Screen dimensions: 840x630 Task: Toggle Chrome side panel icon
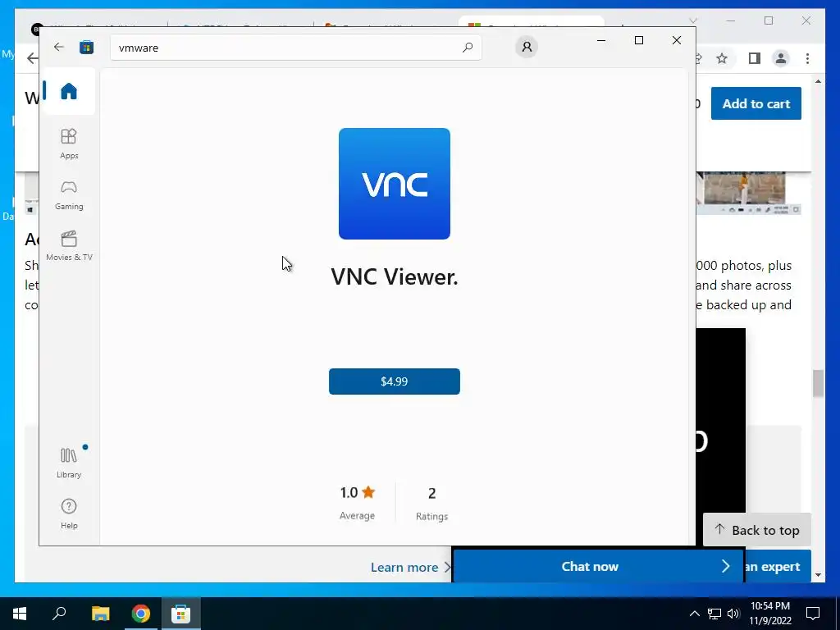point(755,58)
